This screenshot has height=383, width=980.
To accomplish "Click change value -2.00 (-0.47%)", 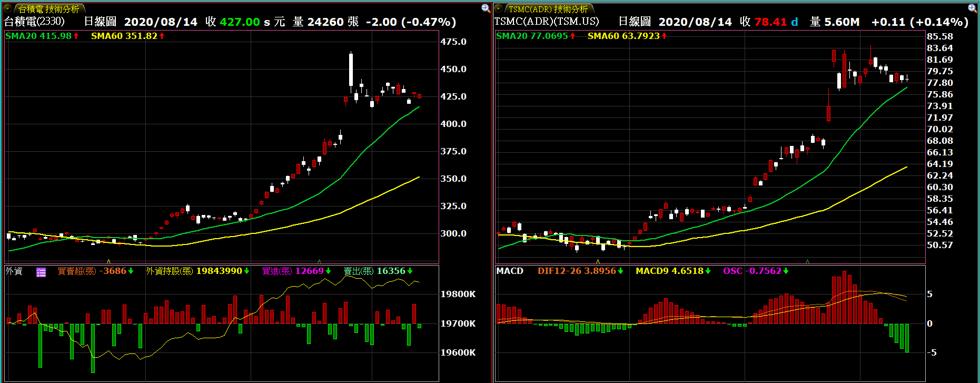I will click(411, 22).
